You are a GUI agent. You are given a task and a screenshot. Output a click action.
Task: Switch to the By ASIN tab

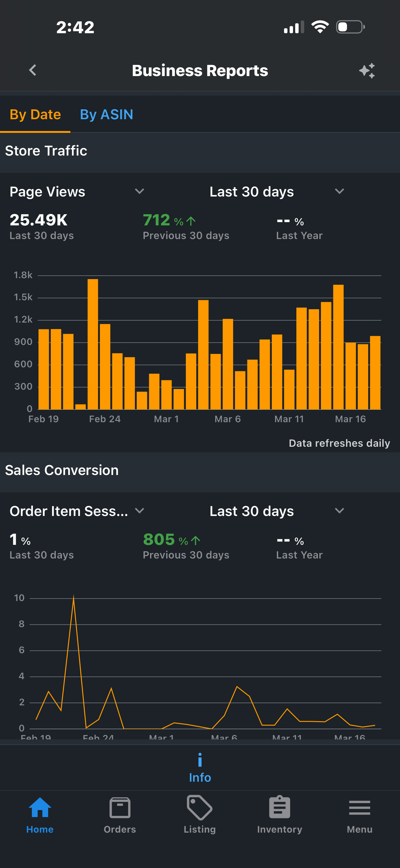(x=106, y=115)
